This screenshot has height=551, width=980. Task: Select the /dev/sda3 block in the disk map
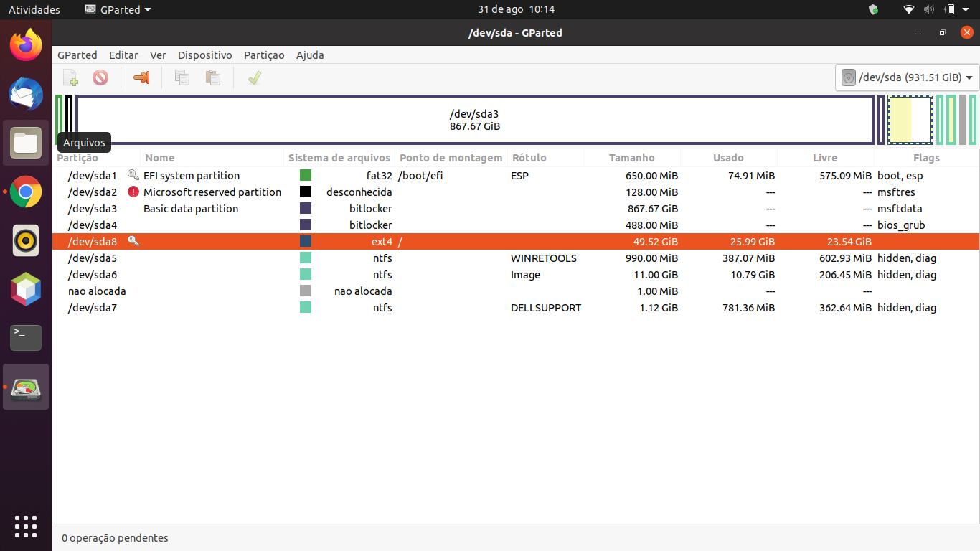point(475,120)
